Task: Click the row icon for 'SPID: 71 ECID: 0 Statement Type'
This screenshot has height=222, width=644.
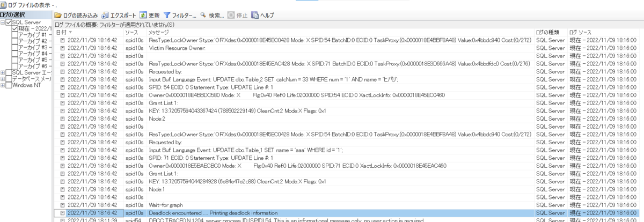Action: click(x=62, y=158)
